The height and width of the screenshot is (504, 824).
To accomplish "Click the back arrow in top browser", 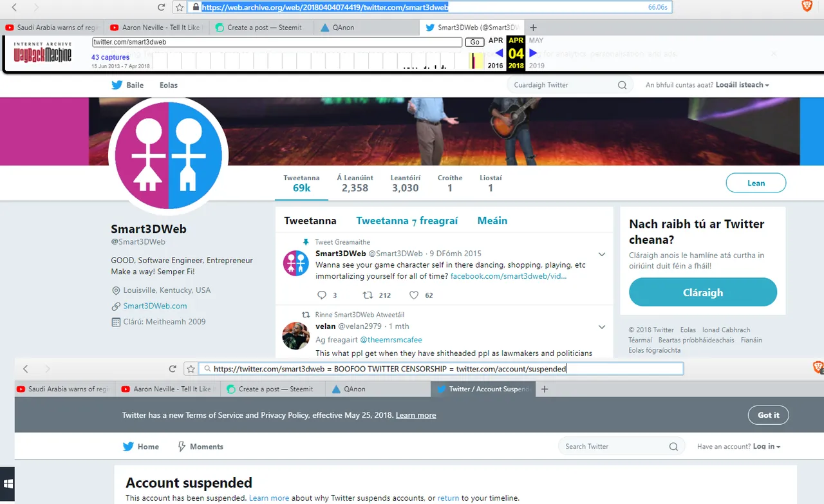I will coord(14,7).
